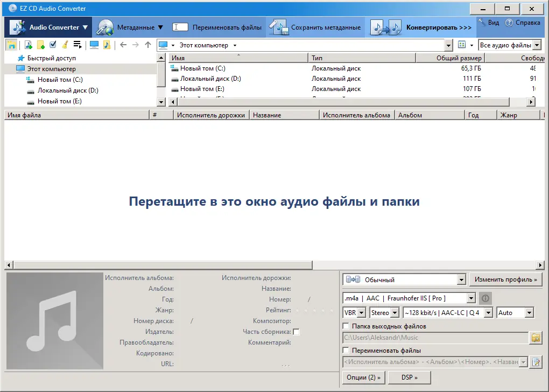Open the output folder browse icon
This screenshot has height=392, width=549.
click(x=536, y=338)
